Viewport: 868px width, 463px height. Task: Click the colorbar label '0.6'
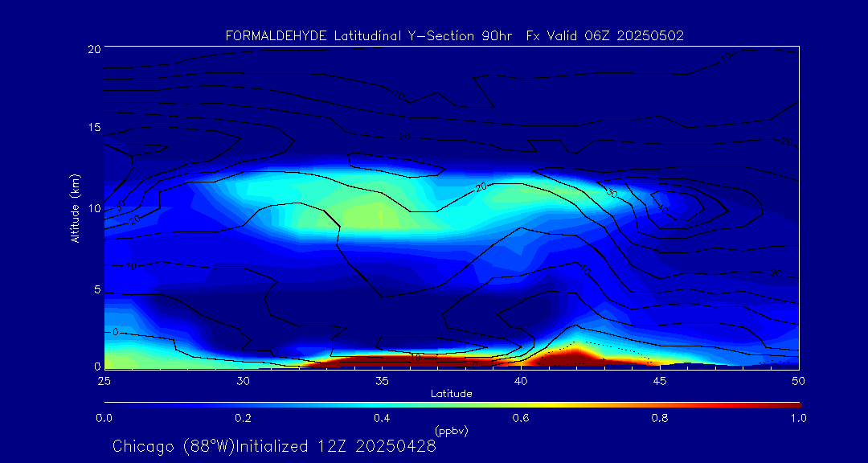pos(521,418)
